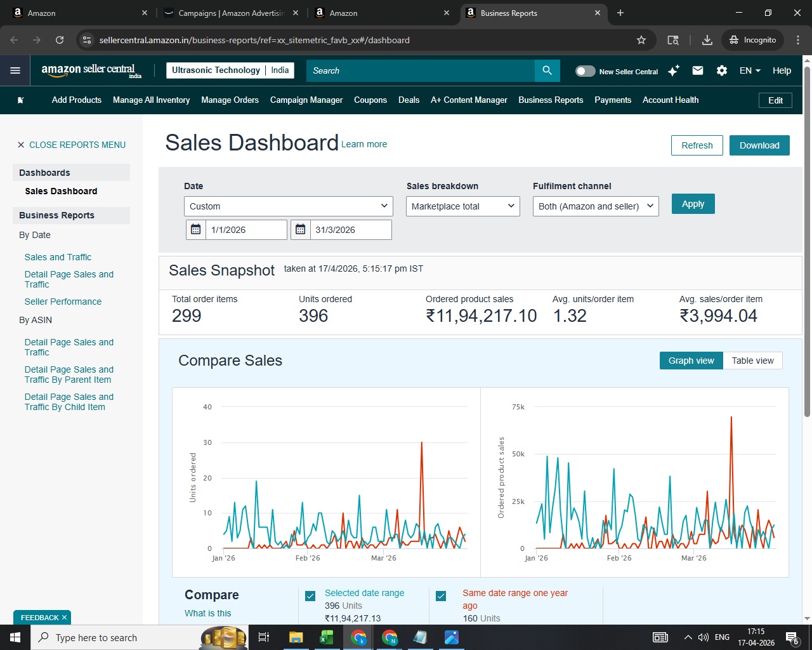The image size is (812, 650).
Task: Click the Amazon Seller Central logo
Action: 91,70
